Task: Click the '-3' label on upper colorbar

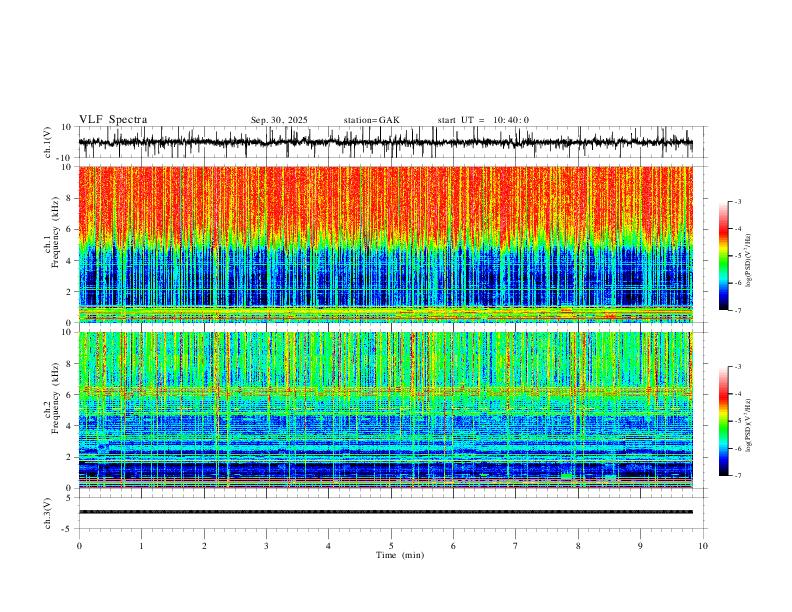Action: coord(738,201)
